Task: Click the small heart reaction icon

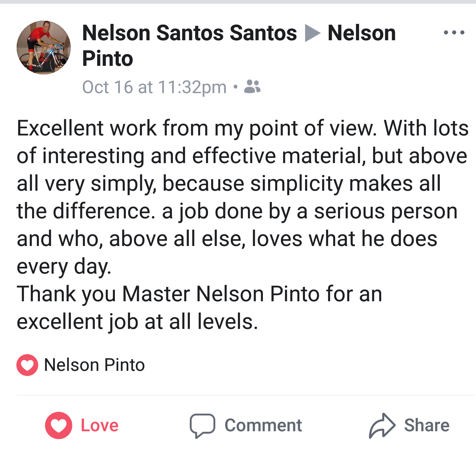Action: [x=27, y=365]
